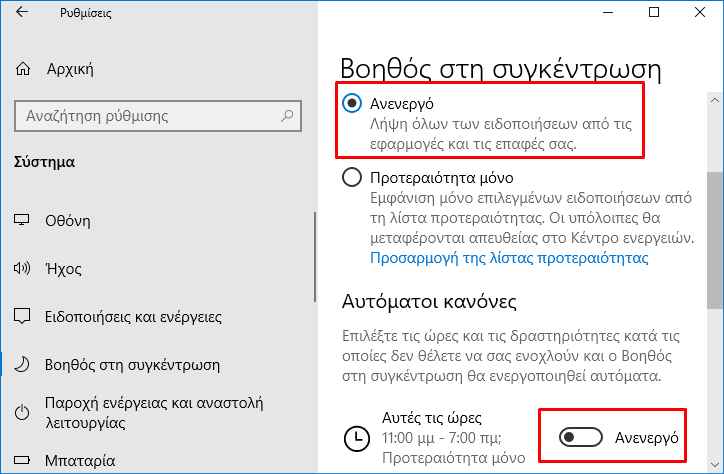Image resolution: width=724 pixels, height=474 pixels.
Task: Click the Οθόνη display icon
Action: [x=24, y=221]
